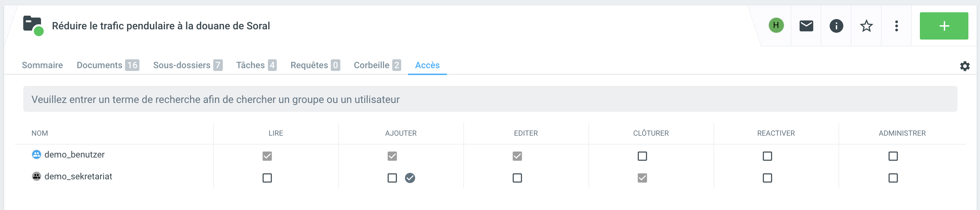Viewport: 980px width, 210px height.
Task: Open the three-dot more actions menu
Action: pos(896,26)
